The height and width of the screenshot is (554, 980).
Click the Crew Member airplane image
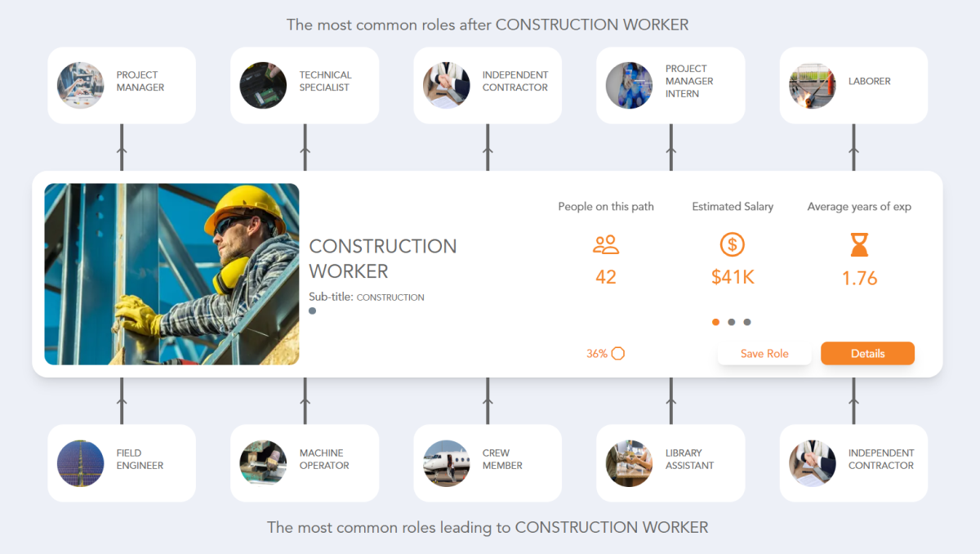(x=446, y=462)
